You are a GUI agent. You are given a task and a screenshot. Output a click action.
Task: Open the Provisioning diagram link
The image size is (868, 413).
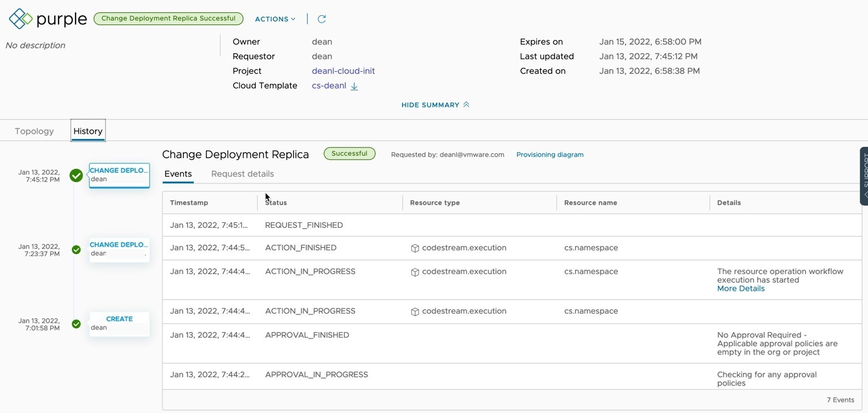point(549,155)
